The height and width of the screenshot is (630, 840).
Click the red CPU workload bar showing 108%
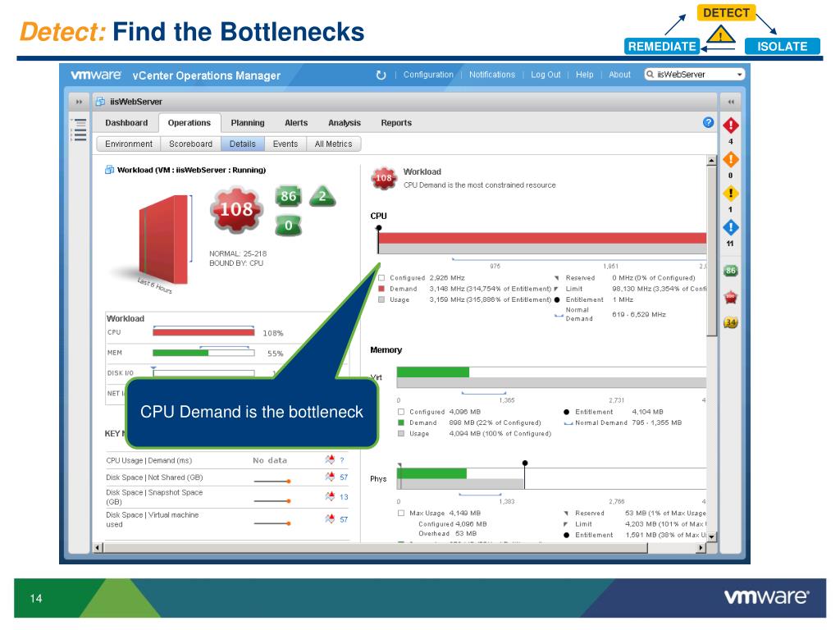tap(203, 333)
